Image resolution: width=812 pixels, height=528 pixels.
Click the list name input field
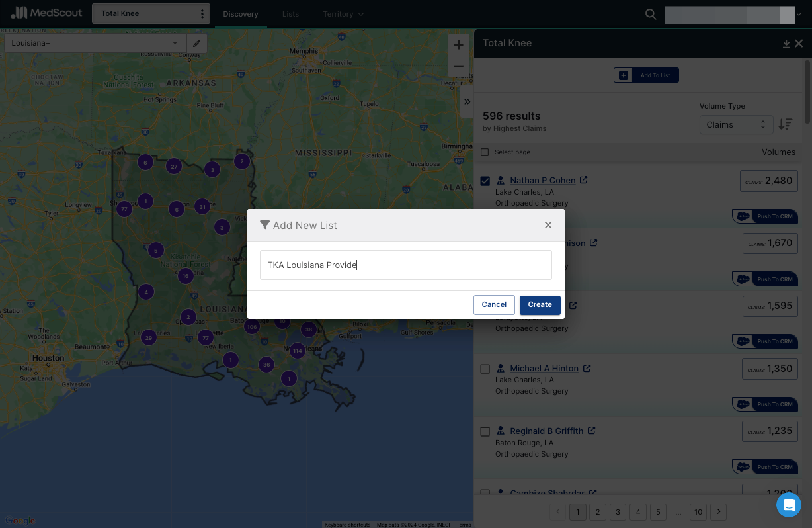[406, 265]
